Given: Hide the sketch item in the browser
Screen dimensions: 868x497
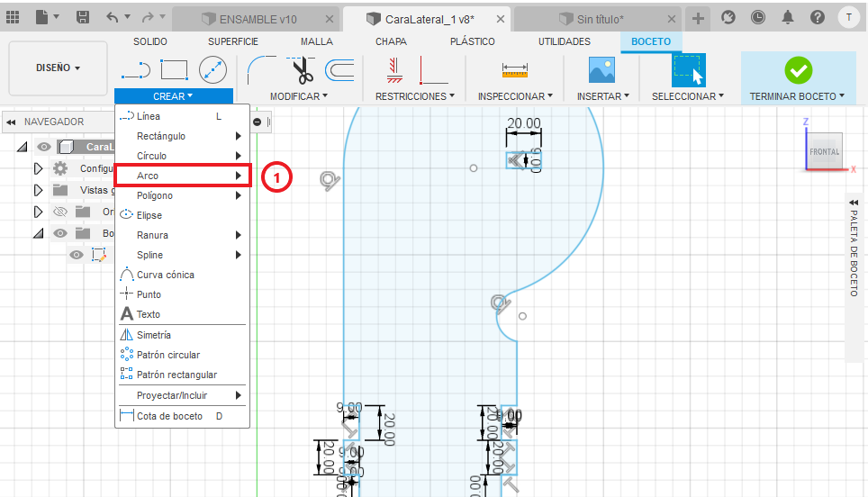Looking at the screenshot, I should (x=77, y=255).
